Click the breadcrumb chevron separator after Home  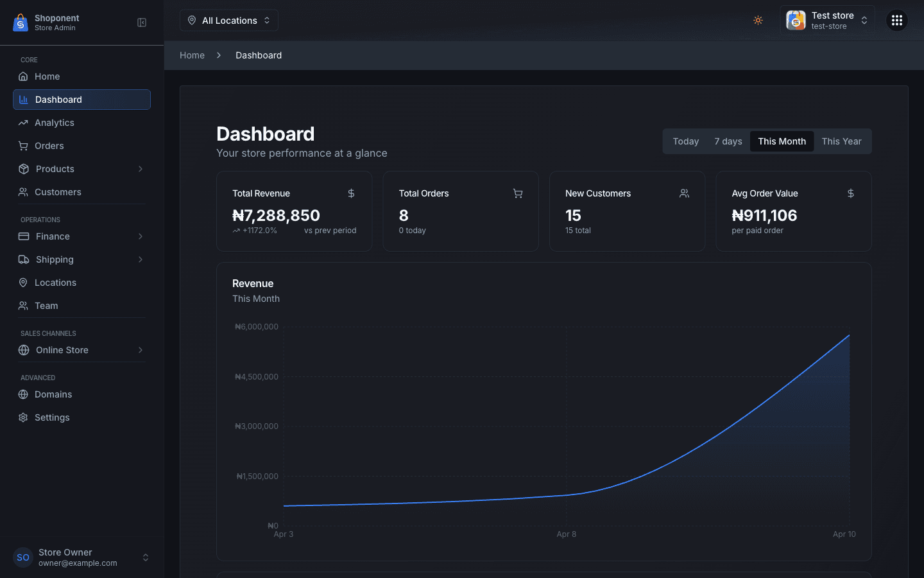pos(219,55)
